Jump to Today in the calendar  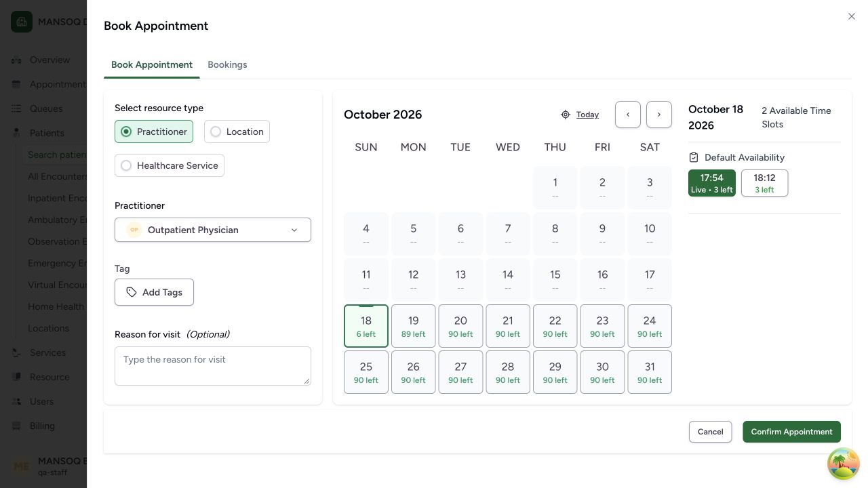pos(587,115)
